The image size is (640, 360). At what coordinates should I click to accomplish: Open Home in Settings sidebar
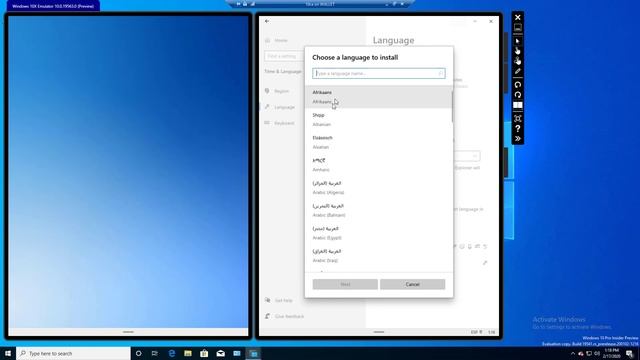tap(281, 40)
